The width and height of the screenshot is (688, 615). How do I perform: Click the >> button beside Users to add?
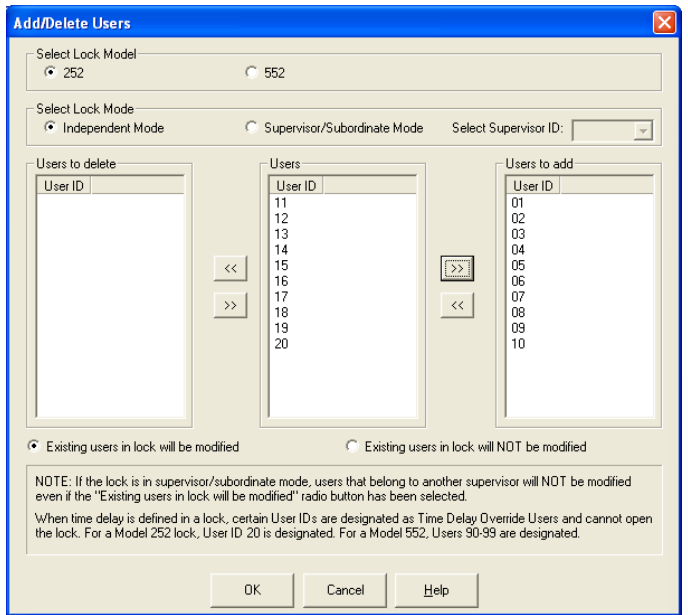457,268
